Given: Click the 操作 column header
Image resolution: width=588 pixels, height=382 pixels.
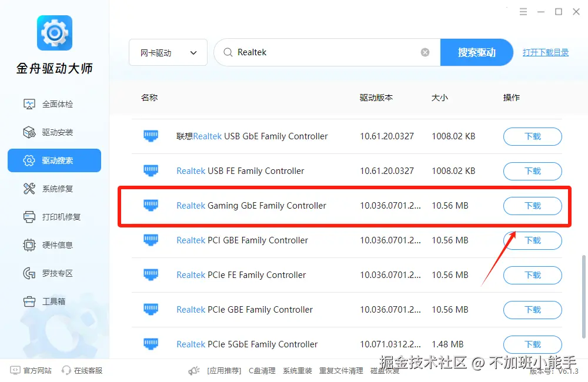Looking at the screenshot, I should (x=511, y=98).
